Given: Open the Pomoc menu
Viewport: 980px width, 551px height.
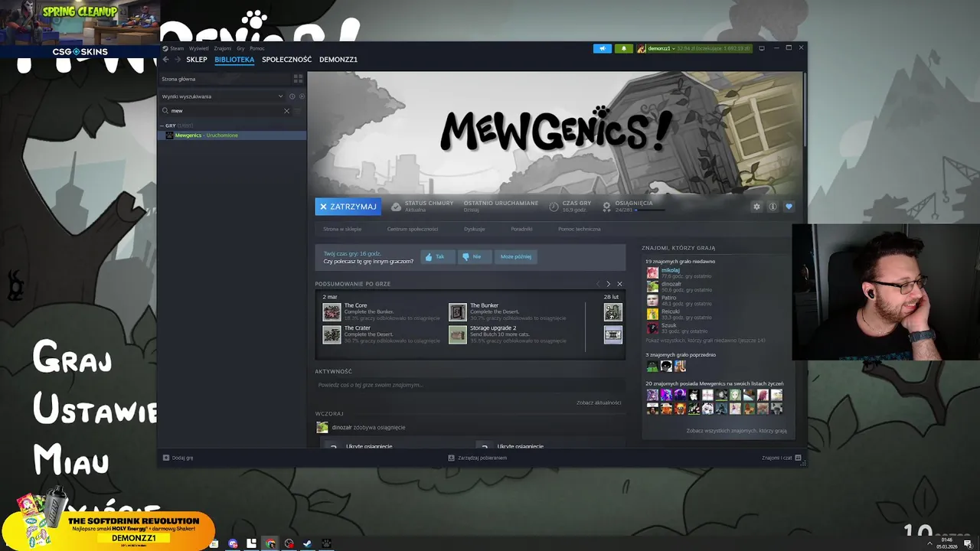Looking at the screenshot, I should pos(257,48).
